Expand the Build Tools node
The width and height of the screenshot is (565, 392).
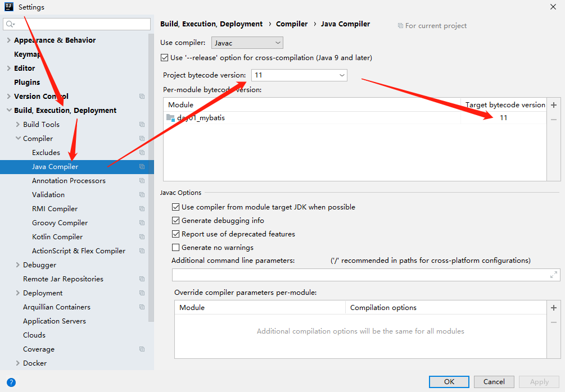tap(17, 125)
